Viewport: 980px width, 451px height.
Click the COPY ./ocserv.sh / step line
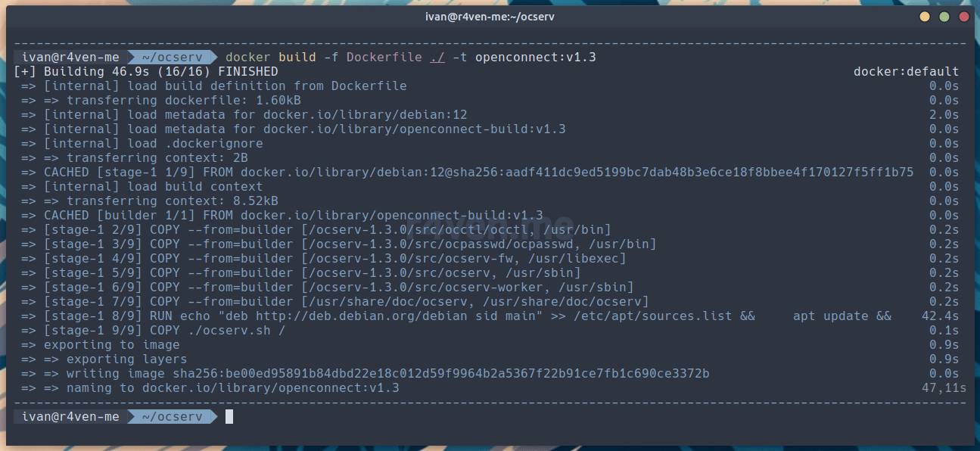pos(164,331)
